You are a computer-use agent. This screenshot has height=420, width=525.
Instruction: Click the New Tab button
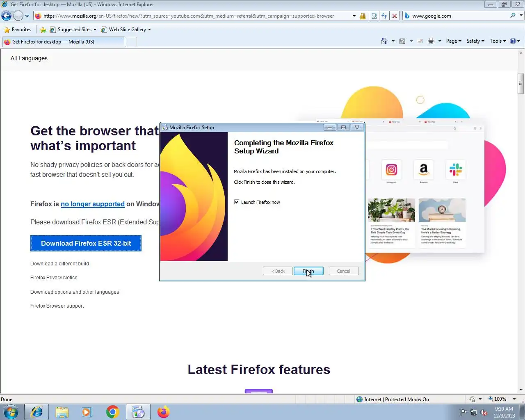point(131,42)
